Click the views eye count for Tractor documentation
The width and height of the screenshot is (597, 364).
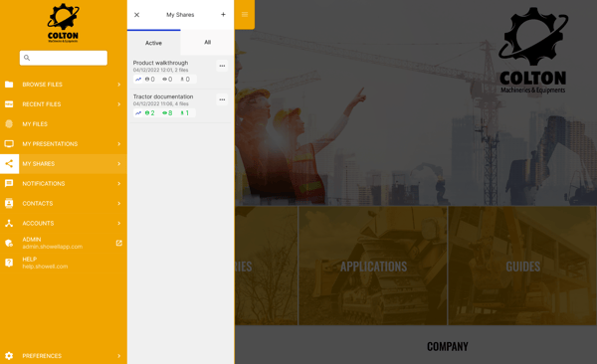pos(167,113)
